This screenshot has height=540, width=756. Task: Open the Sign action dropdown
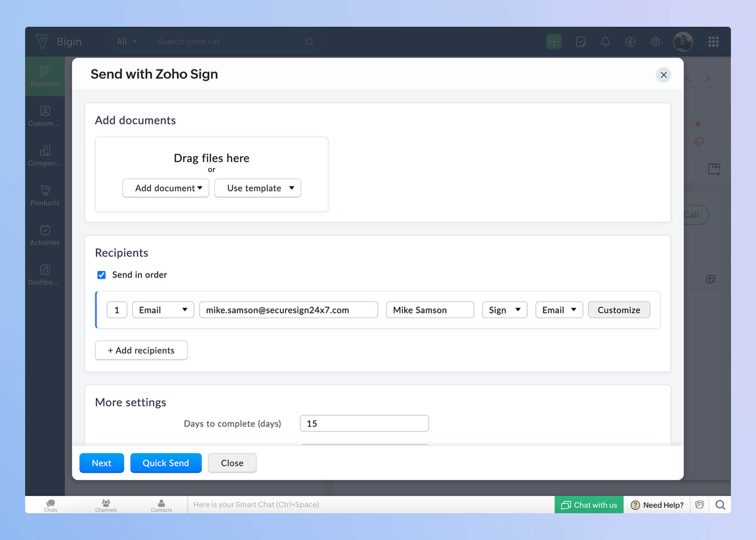(504, 310)
